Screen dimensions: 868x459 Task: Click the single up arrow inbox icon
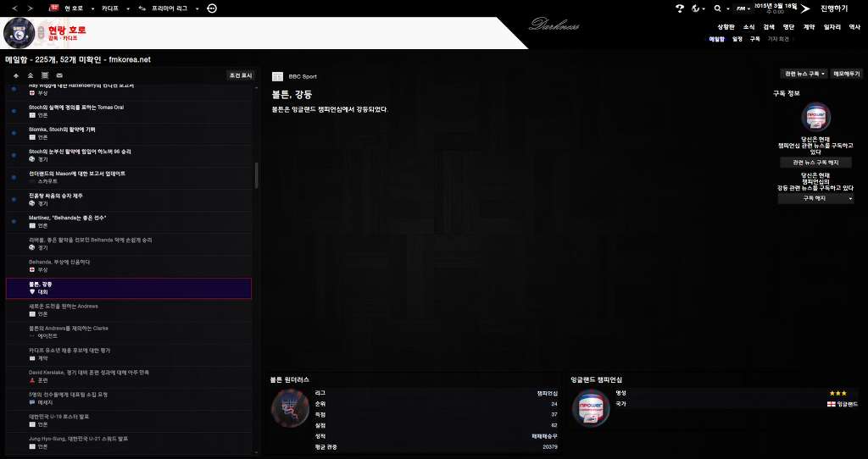(x=16, y=75)
